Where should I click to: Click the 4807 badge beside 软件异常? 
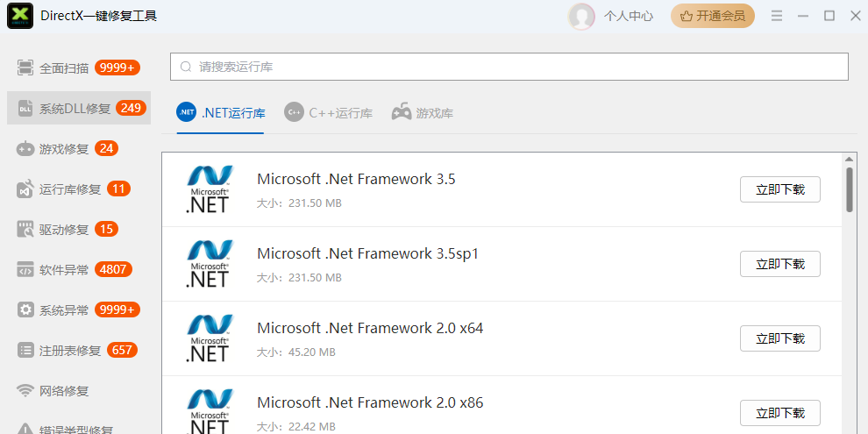click(113, 269)
